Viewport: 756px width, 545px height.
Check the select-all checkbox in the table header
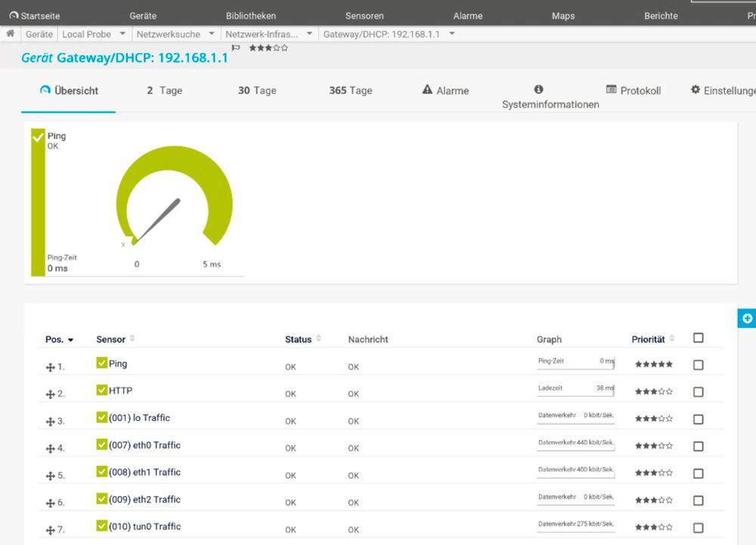pyautogui.click(x=698, y=337)
